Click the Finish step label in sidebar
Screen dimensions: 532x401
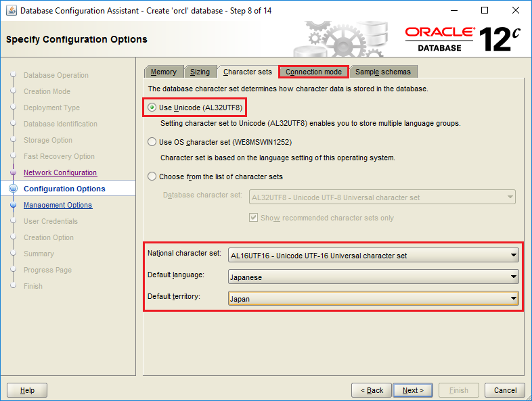click(33, 286)
